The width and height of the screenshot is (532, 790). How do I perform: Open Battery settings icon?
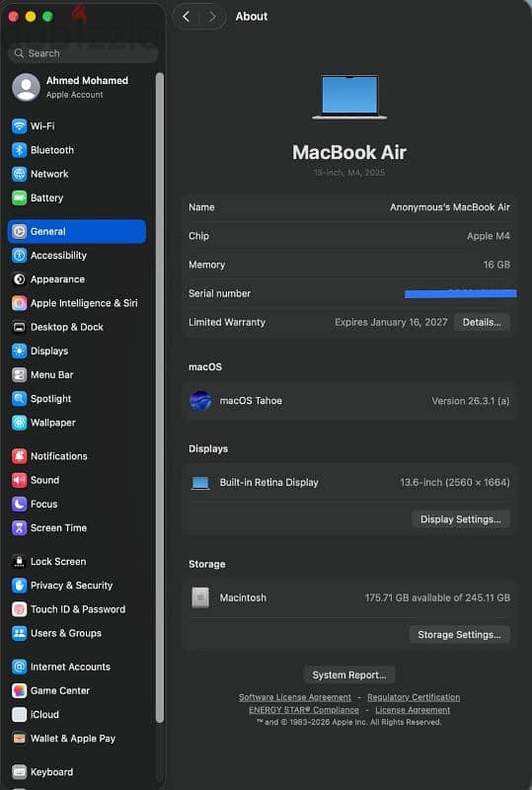coord(19,198)
